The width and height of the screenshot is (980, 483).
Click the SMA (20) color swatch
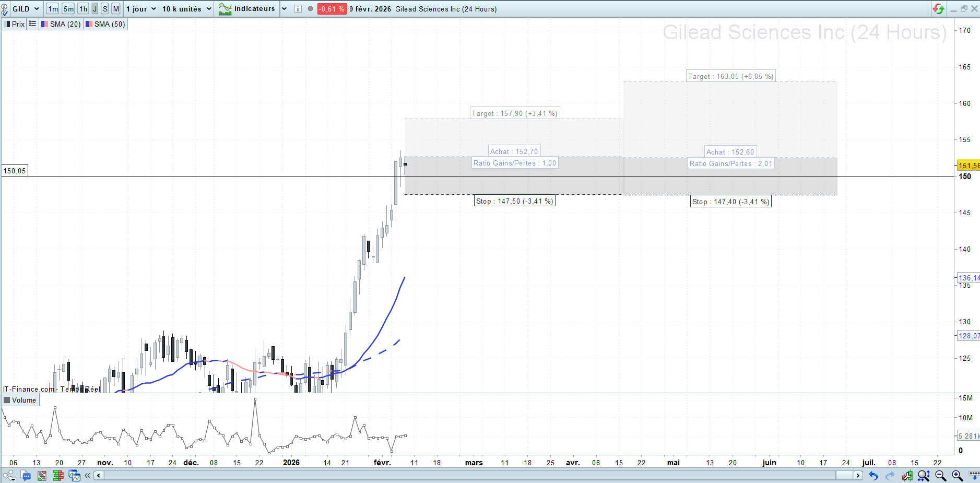coord(44,24)
